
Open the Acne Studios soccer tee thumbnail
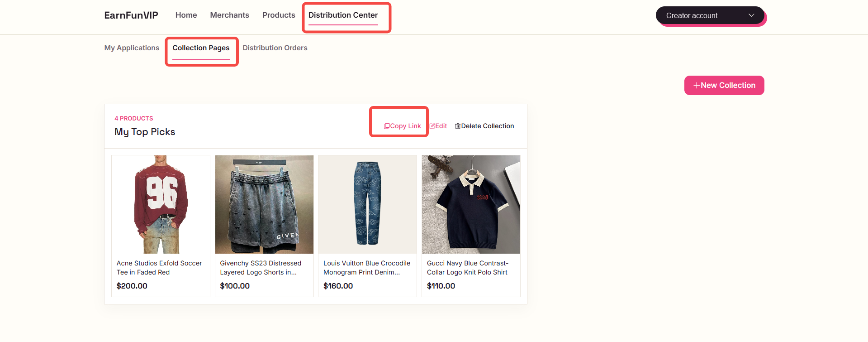coord(161,204)
